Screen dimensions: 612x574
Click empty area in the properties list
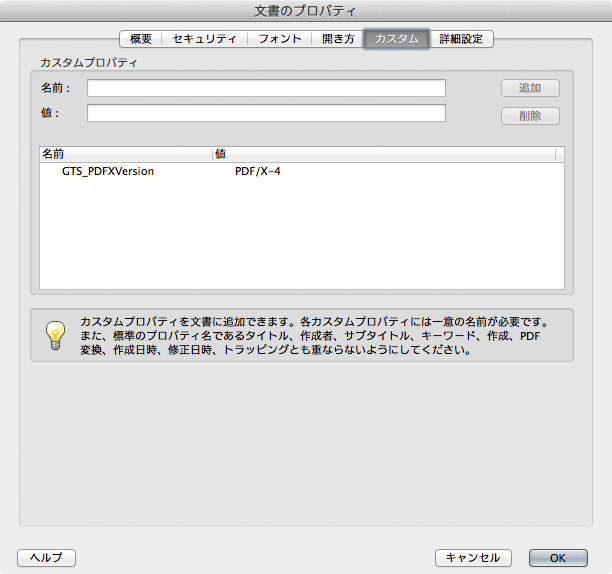coord(300,240)
